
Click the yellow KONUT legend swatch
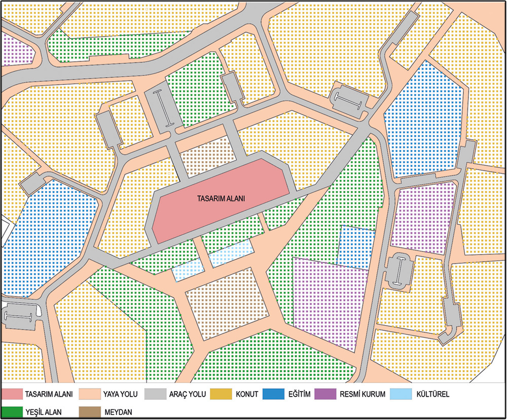[221, 394]
